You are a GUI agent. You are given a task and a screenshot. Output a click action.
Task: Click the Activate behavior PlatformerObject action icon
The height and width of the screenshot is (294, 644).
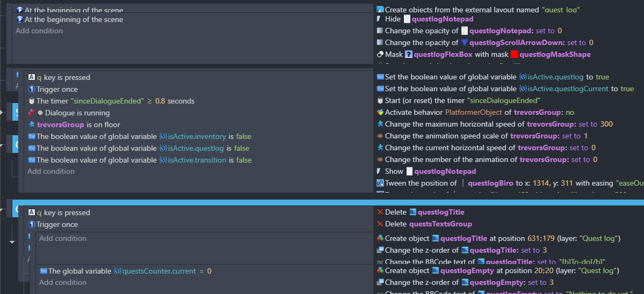(x=380, y=112)
